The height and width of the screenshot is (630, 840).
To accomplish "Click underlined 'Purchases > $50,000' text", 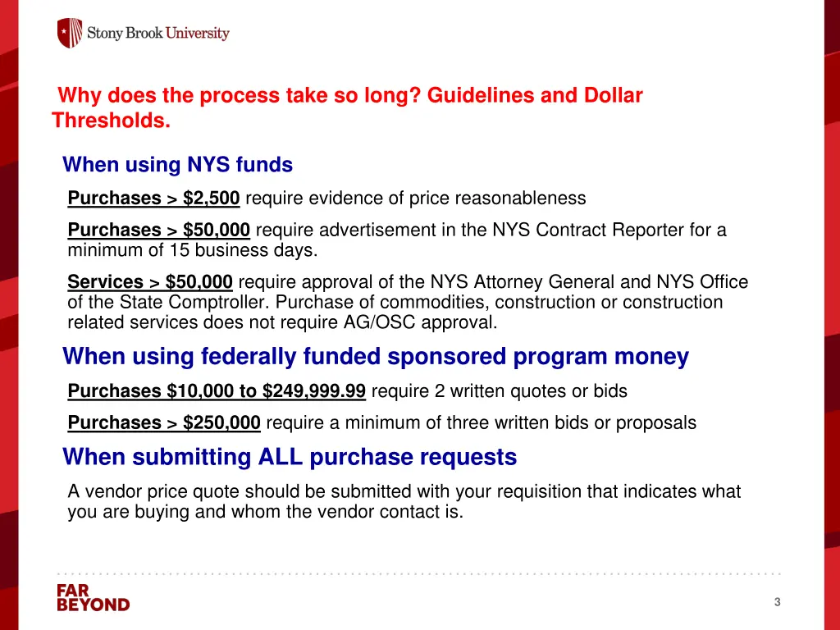I will click(158, 230).
